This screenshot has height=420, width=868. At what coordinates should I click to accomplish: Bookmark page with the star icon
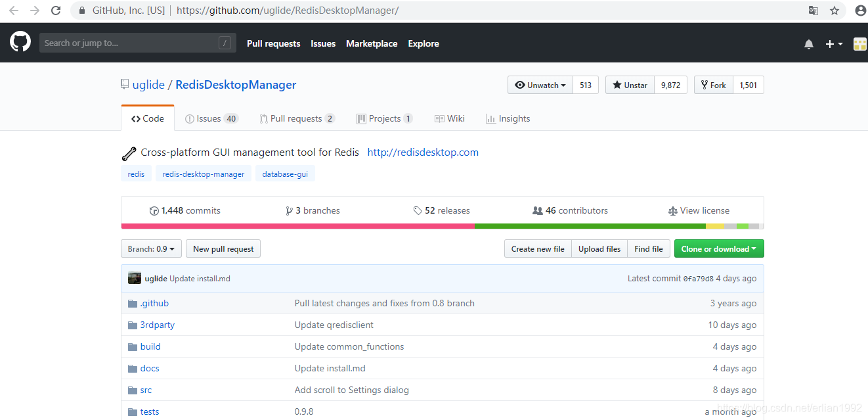click(x=835, y=11)
